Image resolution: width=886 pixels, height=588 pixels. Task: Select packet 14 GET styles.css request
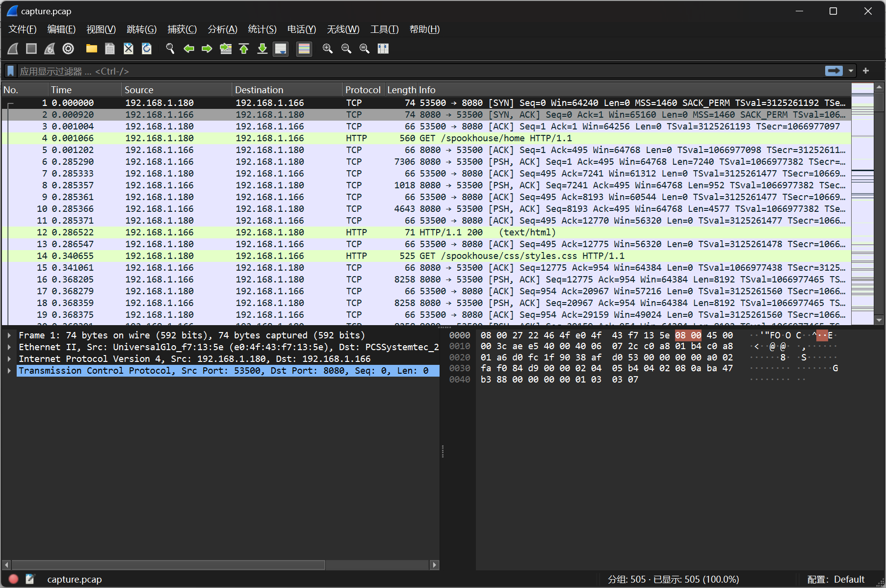point(426,256)
